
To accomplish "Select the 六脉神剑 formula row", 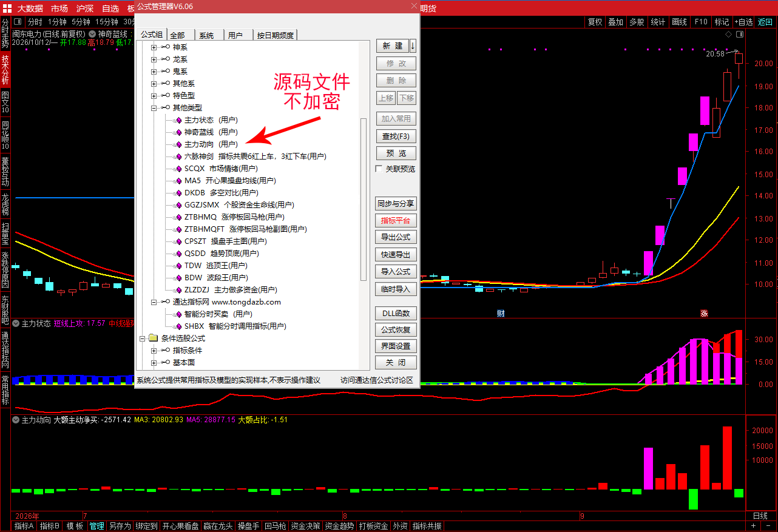I will tap(255, 157).
